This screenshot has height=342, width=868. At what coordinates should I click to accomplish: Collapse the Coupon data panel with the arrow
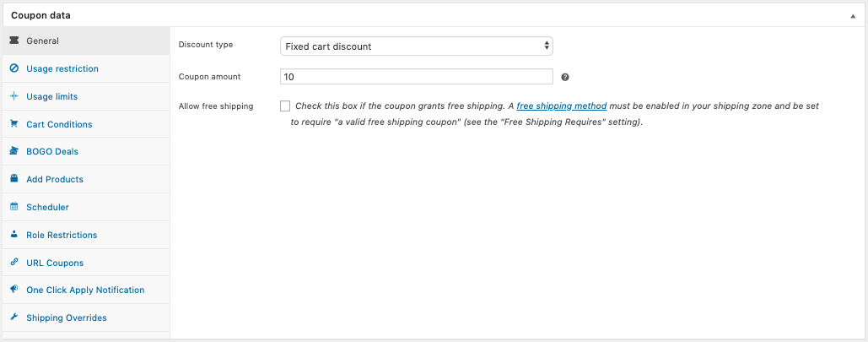click(x=852, y=15)
